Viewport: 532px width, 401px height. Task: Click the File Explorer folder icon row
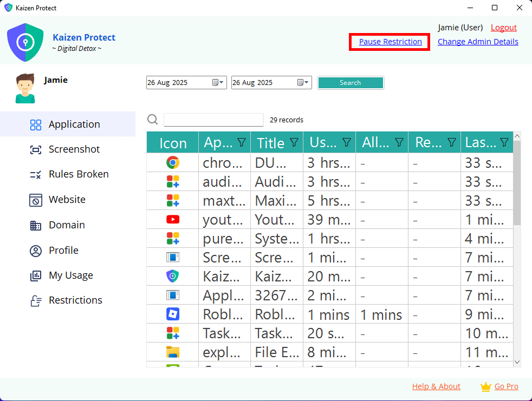click(x=173, y=353)
